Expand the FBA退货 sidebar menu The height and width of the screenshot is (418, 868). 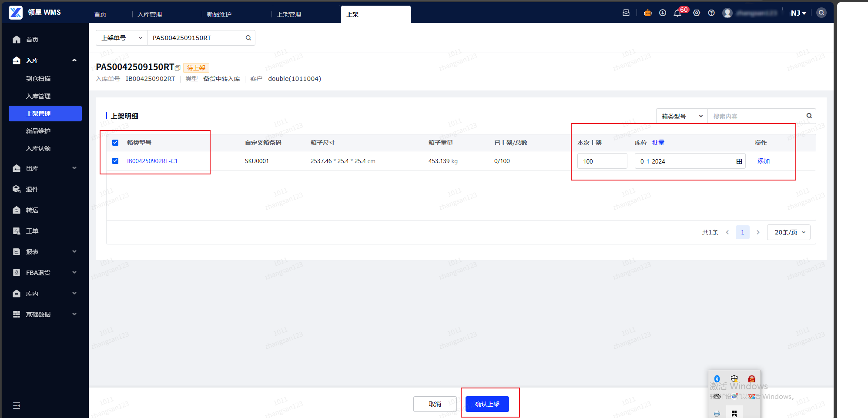click(74, 273)
